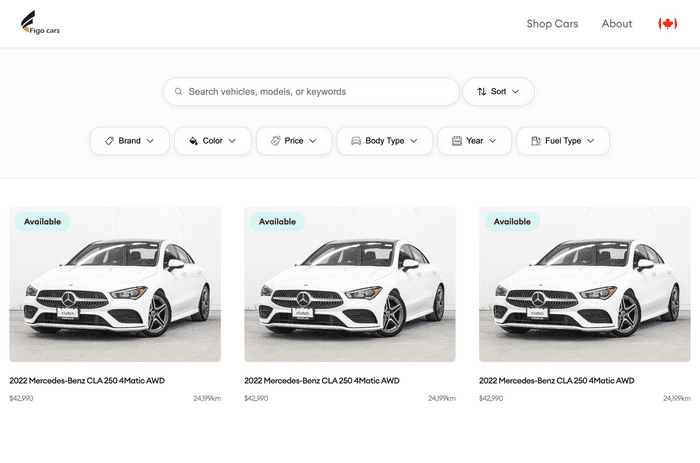Viewport: 700px width, 463px height.
Task: Open the third Mercedes-Benz car photo
Action: (x=585, y=284)
